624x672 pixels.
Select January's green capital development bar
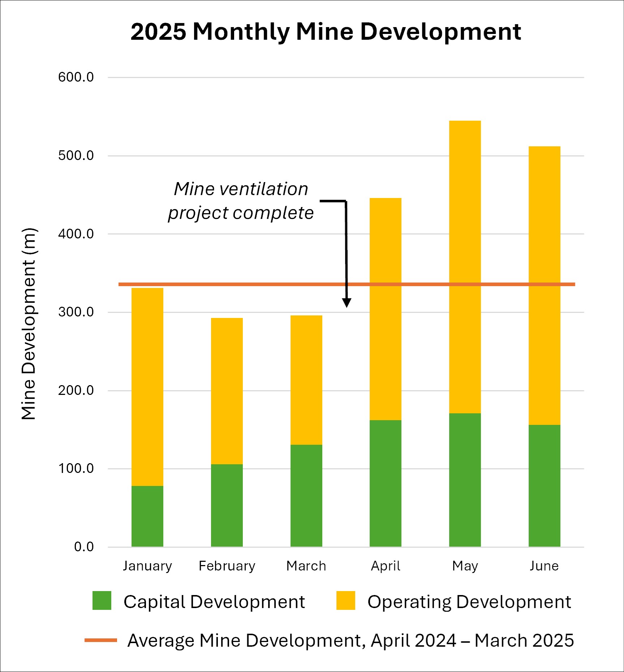tap(147, 516)
